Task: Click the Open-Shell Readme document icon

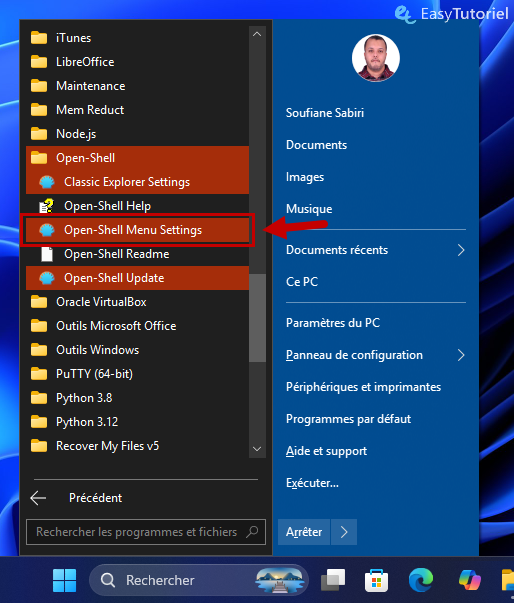Action: [x=47, y=254]
